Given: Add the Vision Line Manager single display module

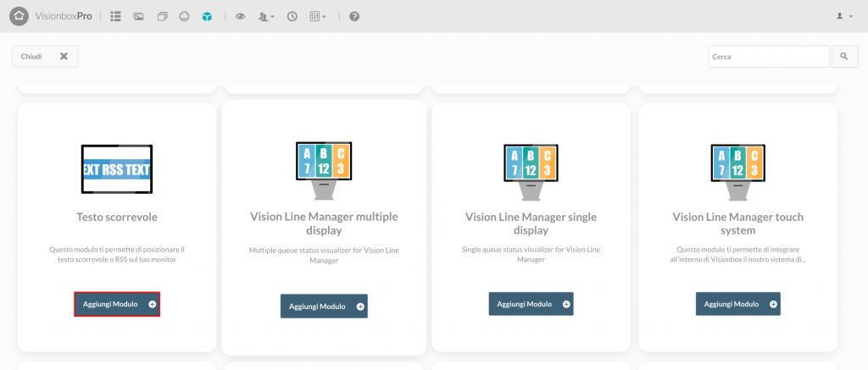Looking at the screenshot, I should (x=531, y=304).
